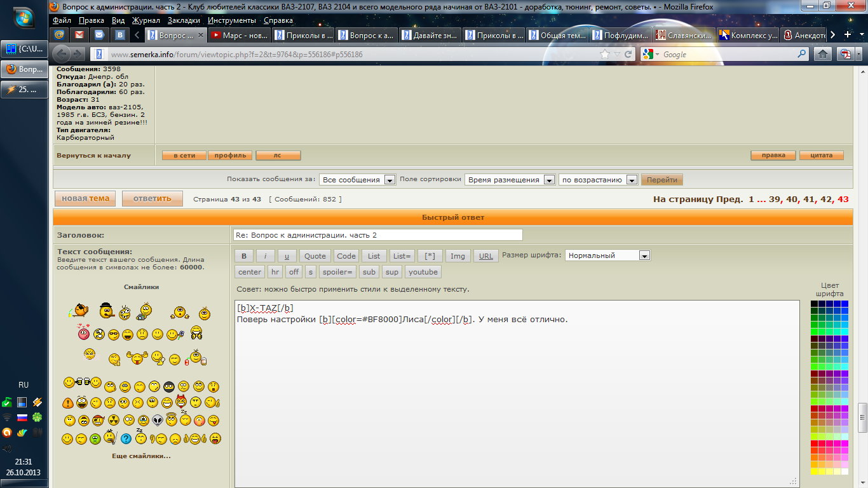Switch to the 'Марс' YouTube tab
868x488 pixels.
tap(240, 35)
